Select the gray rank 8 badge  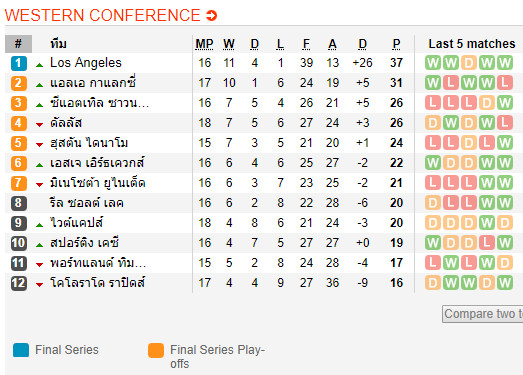pos(19,203)
